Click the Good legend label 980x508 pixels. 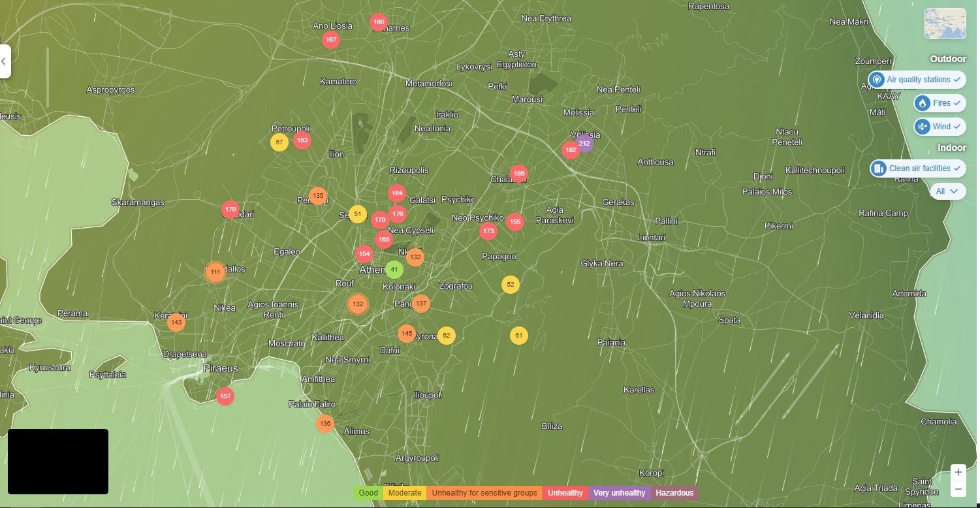(368, 493)
